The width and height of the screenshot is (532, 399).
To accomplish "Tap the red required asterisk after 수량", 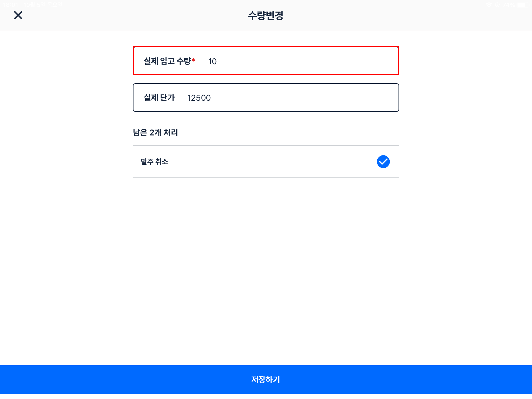I will (x=193, y=60).
